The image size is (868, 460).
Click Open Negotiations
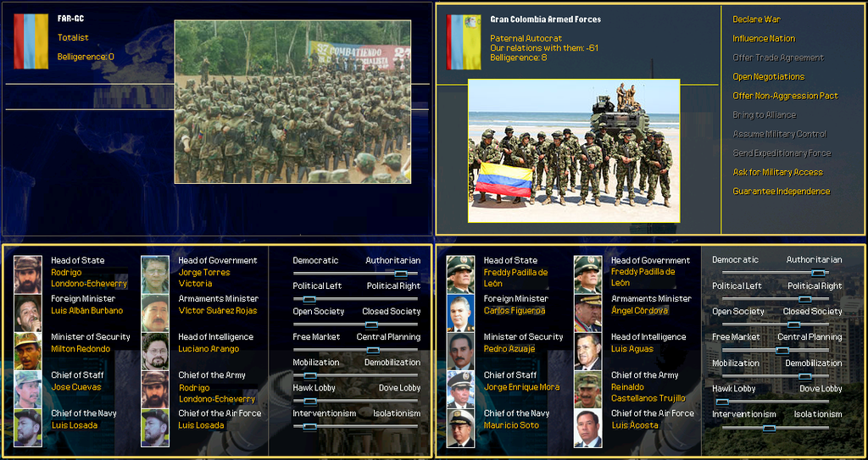coord(768,76)
